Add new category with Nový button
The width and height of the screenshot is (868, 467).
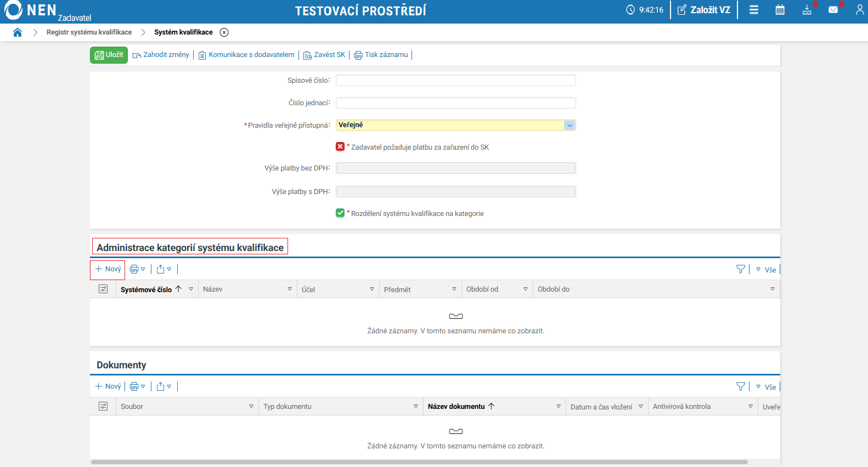point(108,269)
